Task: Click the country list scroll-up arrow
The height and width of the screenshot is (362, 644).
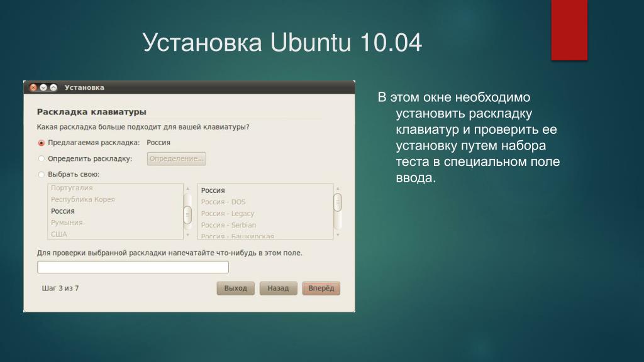Action: (x=187, y=189)
